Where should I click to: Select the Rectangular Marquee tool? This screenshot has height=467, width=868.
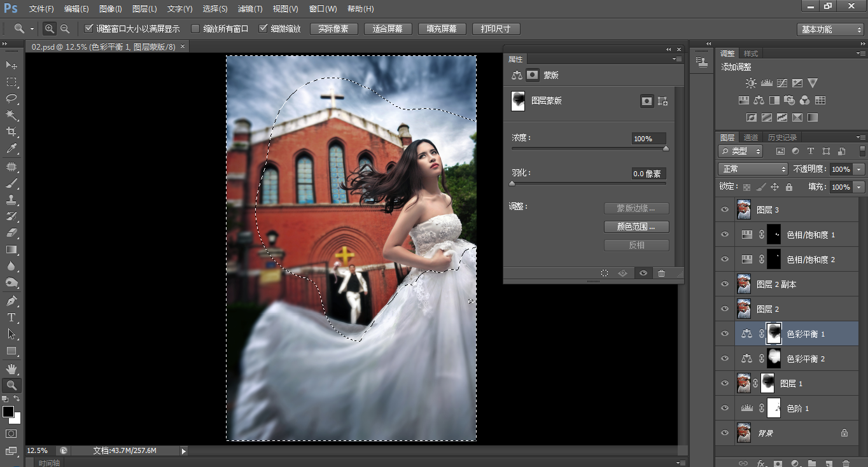11,82
